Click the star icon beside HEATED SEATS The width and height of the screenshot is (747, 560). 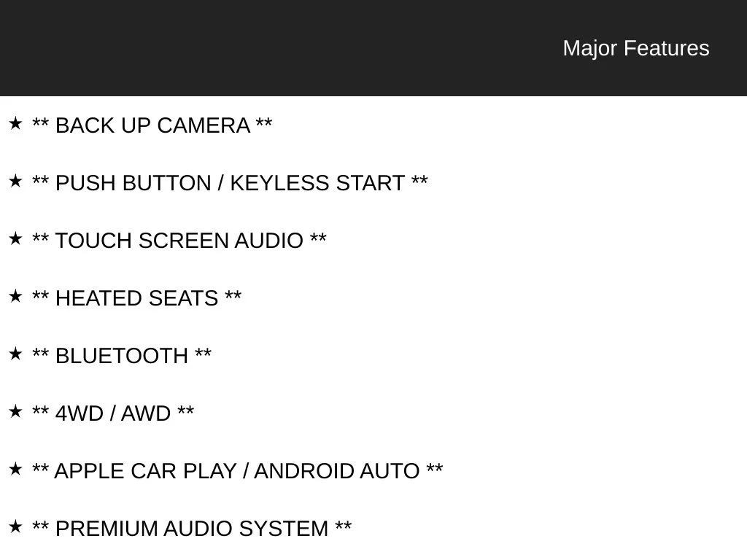pyautogui.click(x=15, y=296)
